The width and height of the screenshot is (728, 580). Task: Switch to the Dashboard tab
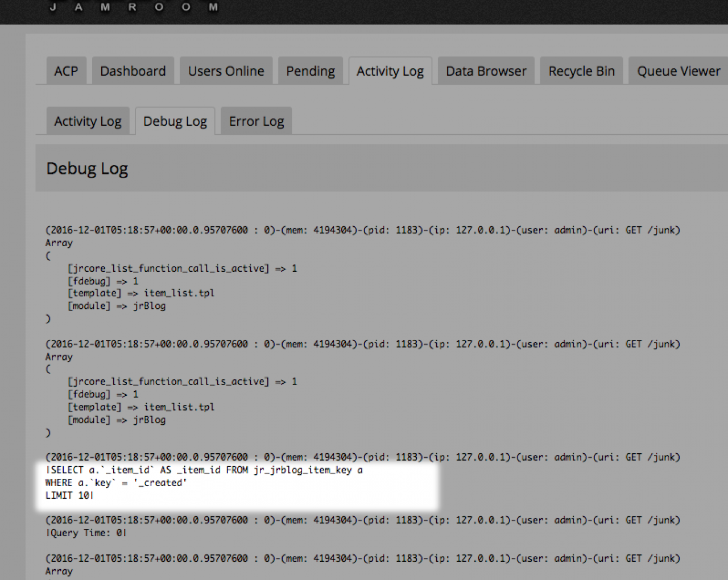coord(133,71)
